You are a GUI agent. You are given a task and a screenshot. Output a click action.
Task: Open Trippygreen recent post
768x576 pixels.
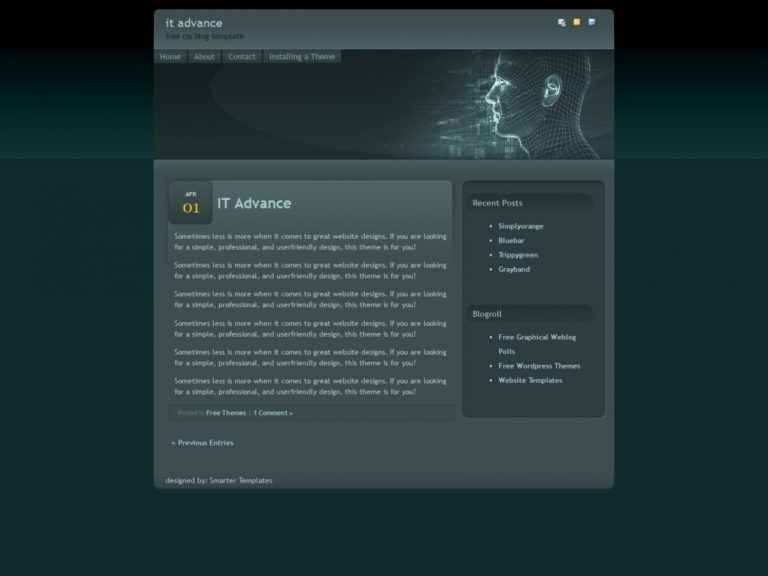(518, 255)
